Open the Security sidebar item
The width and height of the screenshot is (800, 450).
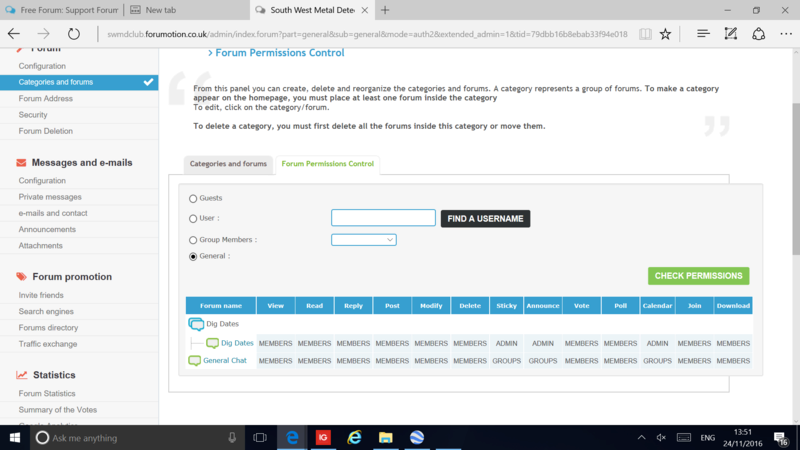(x=33, y=115)
